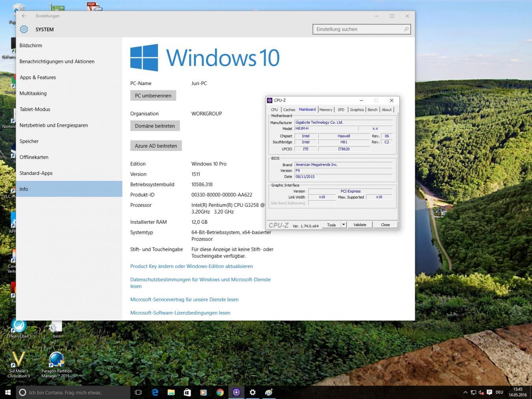
Task: Click the back arrow in Einstellungen window
Action: pyautogui.click(x=24, y=16)
